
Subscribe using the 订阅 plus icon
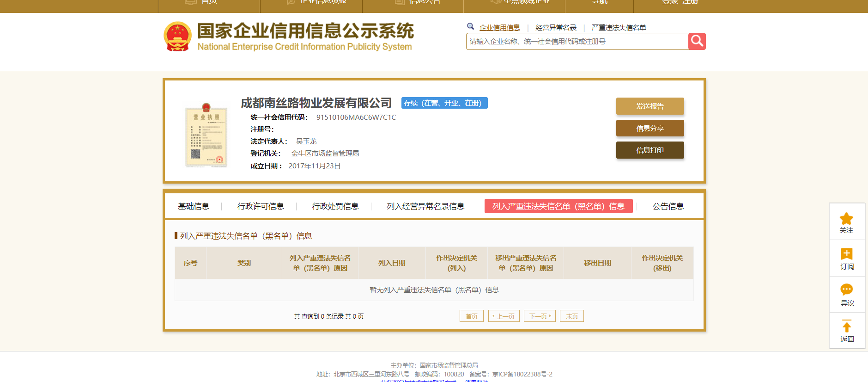(x=847, y=259)
